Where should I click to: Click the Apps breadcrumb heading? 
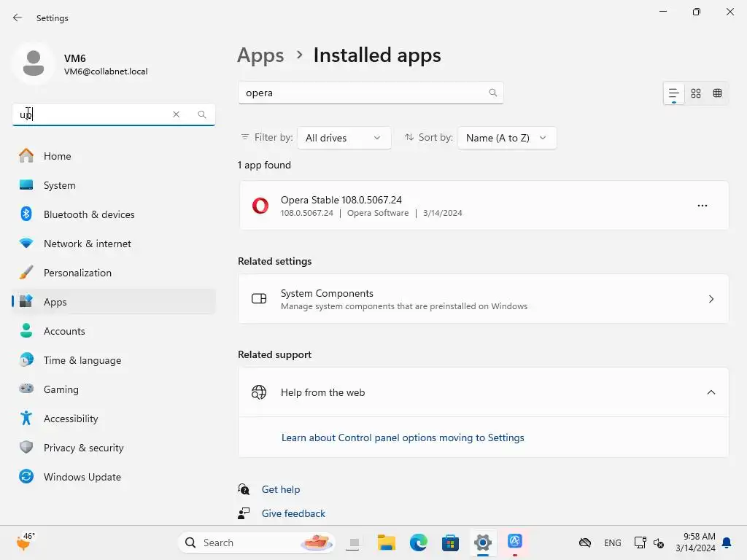point(260,55)
